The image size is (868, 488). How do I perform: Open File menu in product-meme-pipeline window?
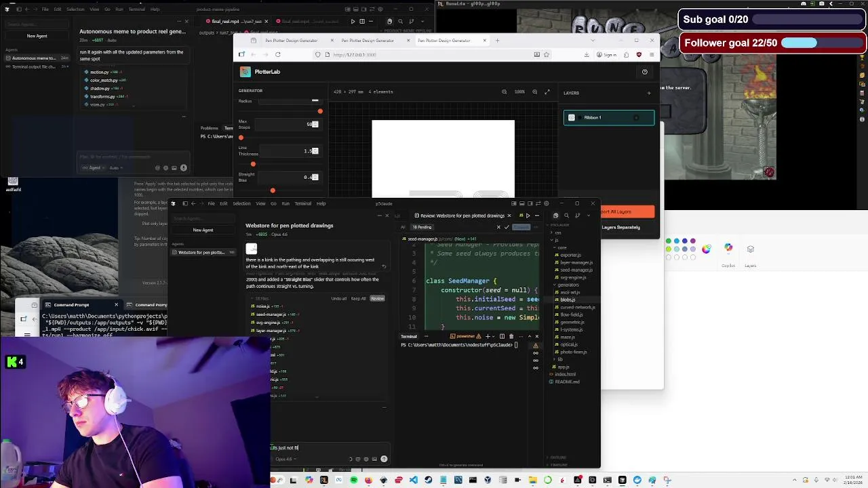45,9
